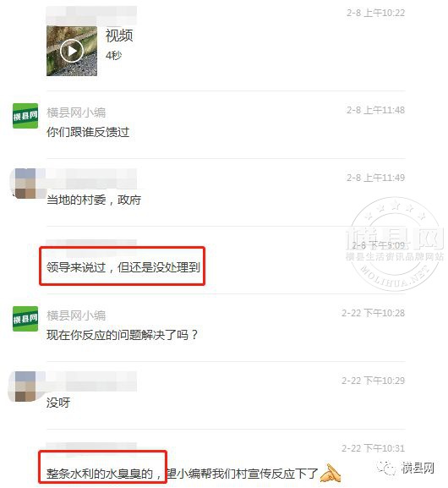
Task: Select message 现在你反应的问题解决了吗？
Action: 122,335
